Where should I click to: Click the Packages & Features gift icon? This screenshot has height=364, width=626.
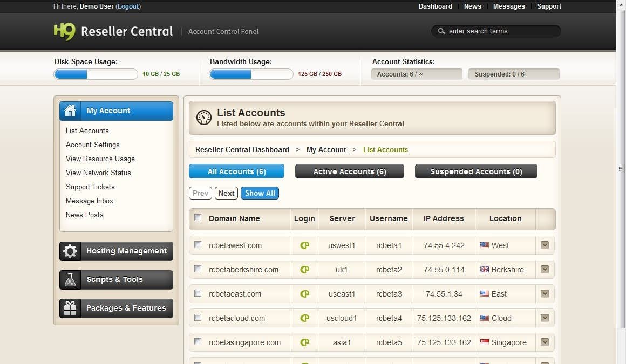pos(70,308)
